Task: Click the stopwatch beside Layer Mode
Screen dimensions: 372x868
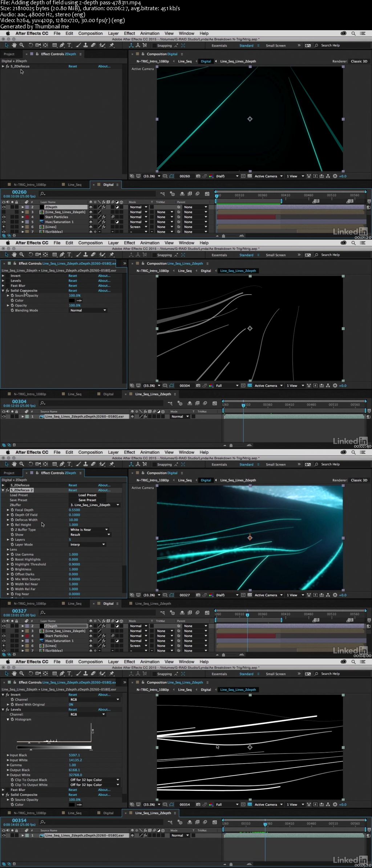Action: [12, 544]
